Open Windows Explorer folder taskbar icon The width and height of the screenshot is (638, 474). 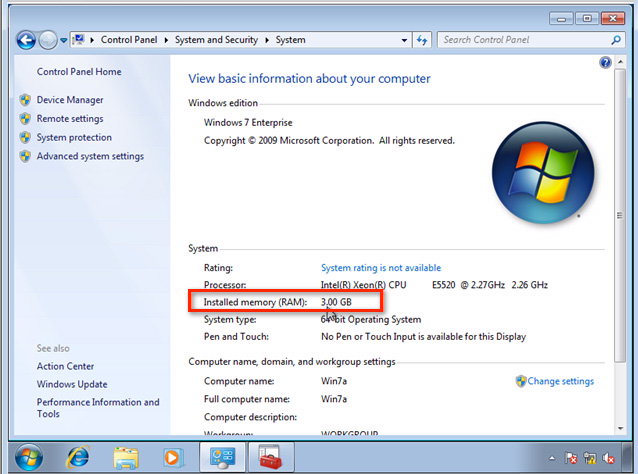126,458
